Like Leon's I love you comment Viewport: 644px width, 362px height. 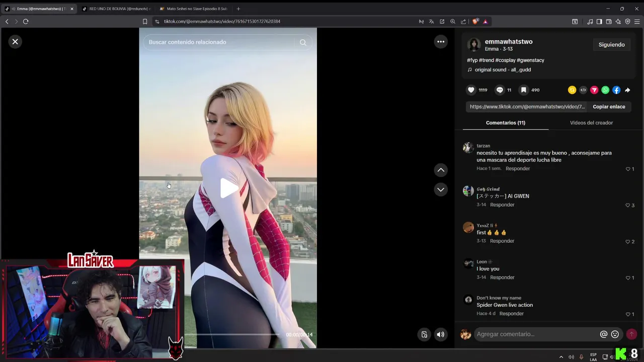628,278
